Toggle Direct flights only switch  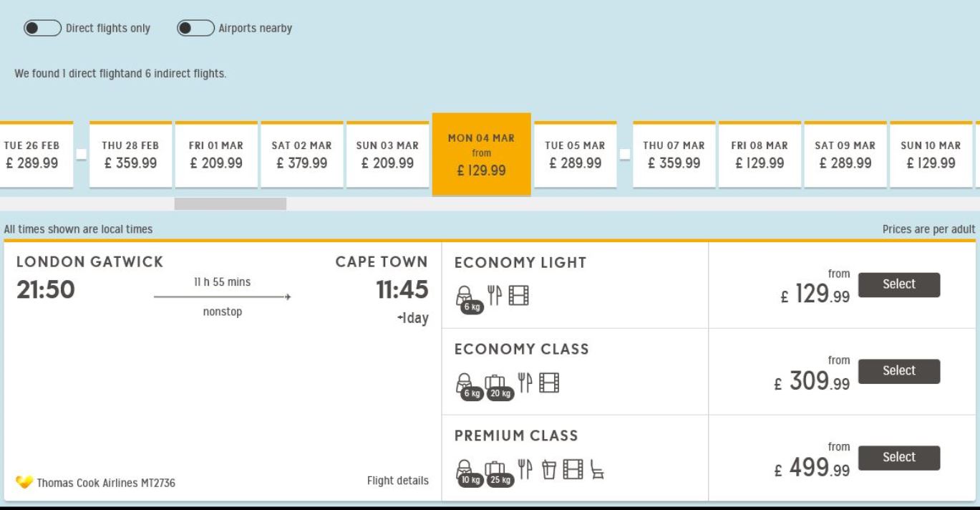(42, 28)
